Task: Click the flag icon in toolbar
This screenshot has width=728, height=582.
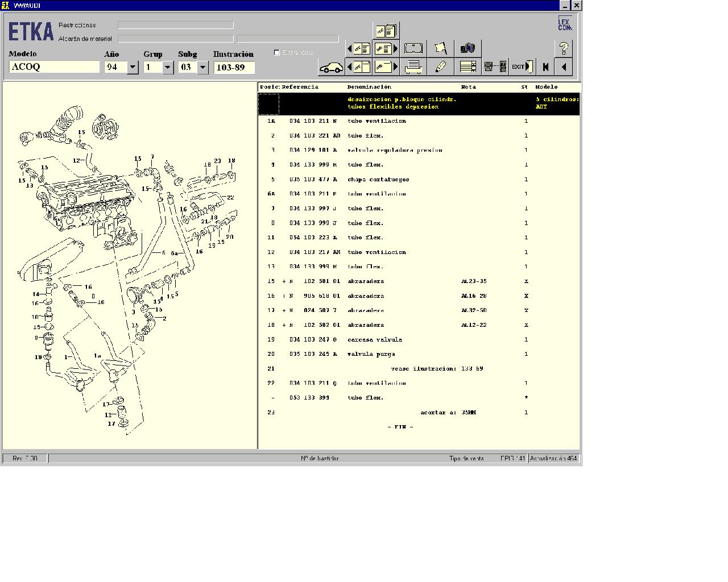Action: click(441, 48)
